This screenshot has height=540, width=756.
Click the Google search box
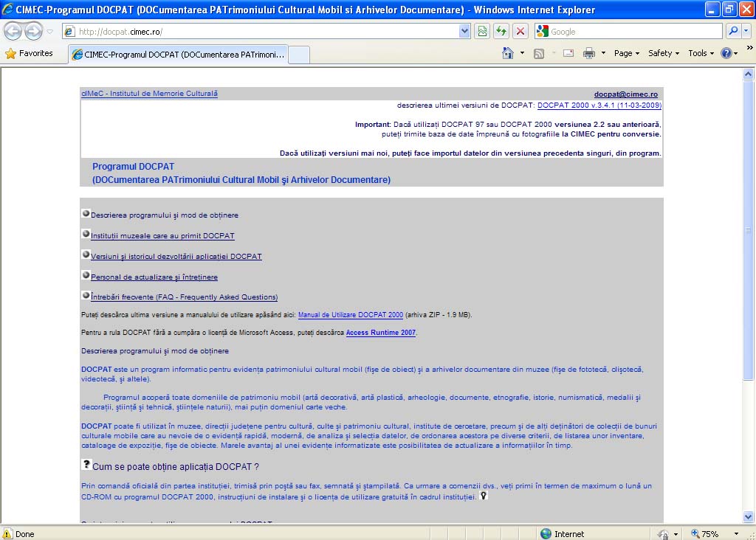(x=635, y=32)
